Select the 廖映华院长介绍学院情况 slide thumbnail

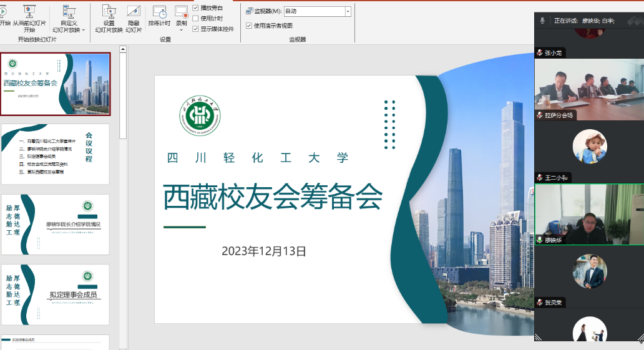[56, 225]
